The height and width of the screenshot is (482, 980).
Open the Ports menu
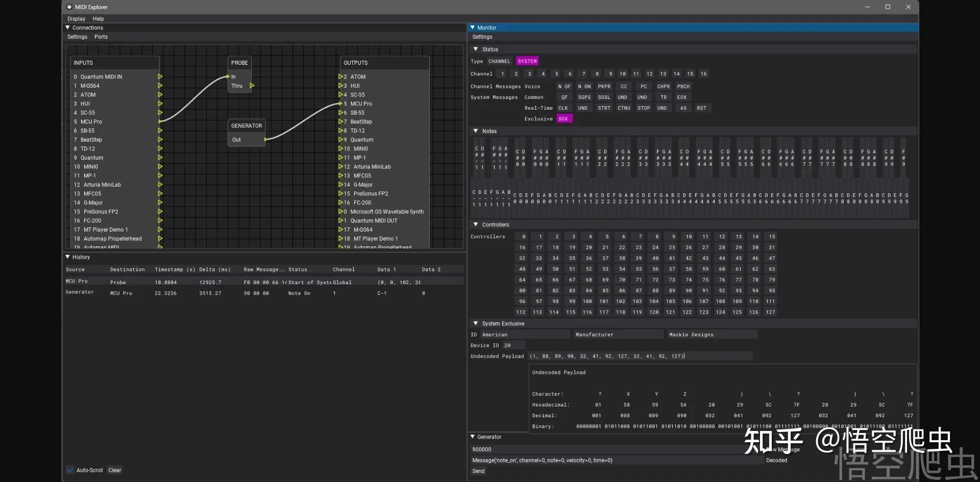tap(101, 37)
